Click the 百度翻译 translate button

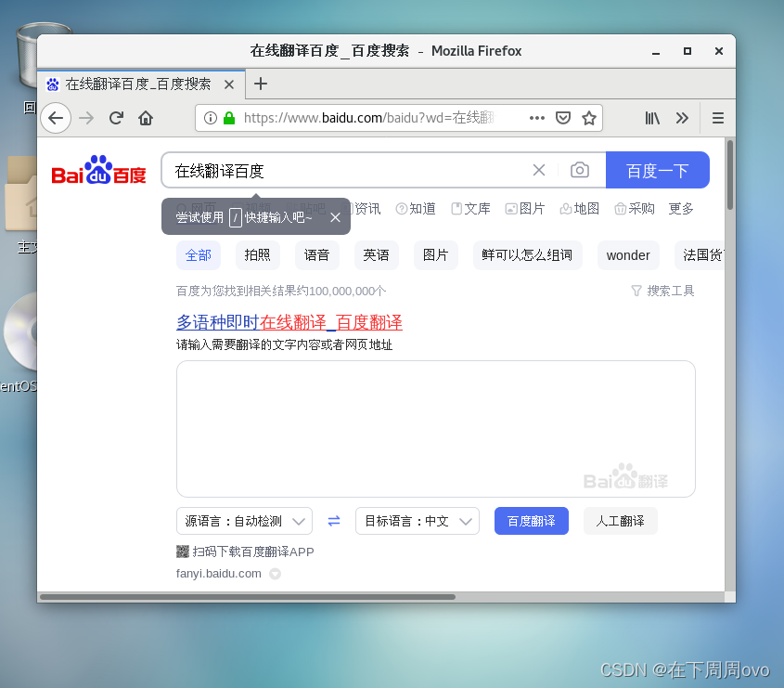[532, 521]
